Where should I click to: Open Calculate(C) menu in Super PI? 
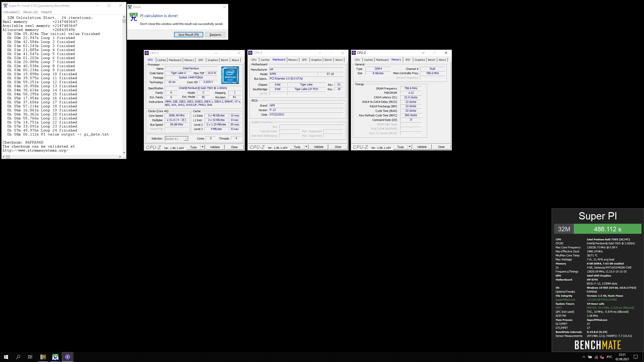tap(11, 12)
